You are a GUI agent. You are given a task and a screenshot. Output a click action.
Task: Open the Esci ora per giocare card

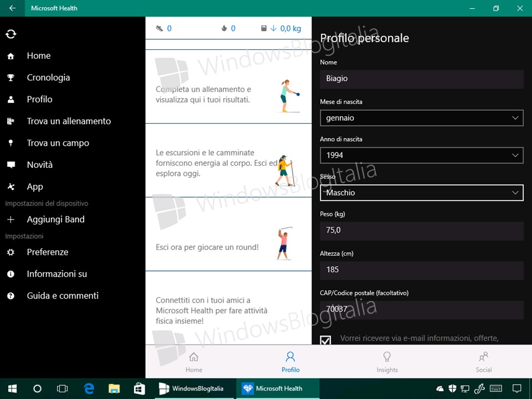[x=228, y=234]
